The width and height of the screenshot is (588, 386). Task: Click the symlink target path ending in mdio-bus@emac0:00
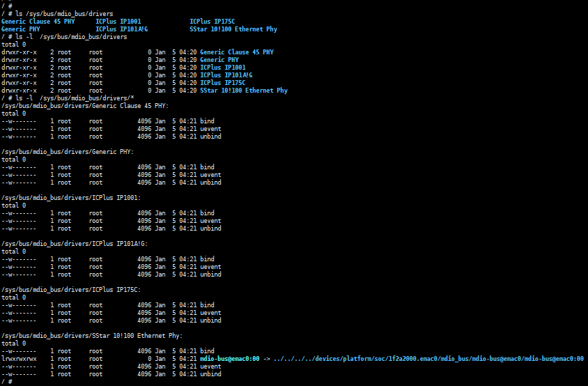[428, 359]
